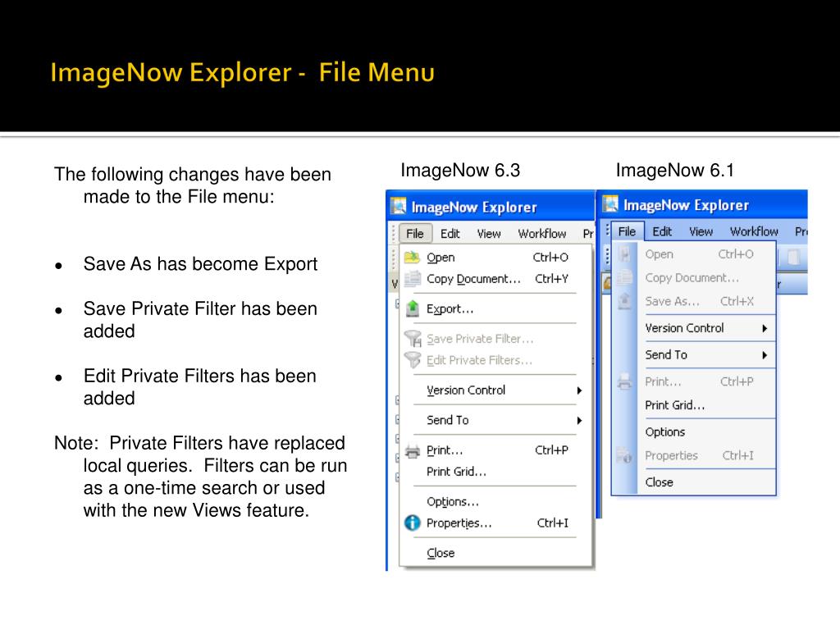Select Save Private Filter... menu entry
Image resolution: width=840 pixels, height=630 pixels.
click(x=496, y=339)
